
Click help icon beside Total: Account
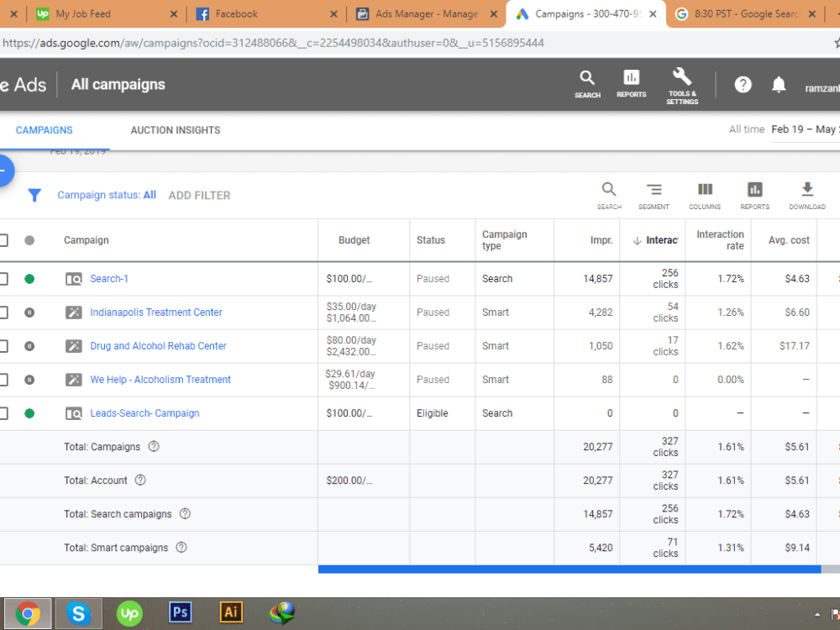(140, 480)
